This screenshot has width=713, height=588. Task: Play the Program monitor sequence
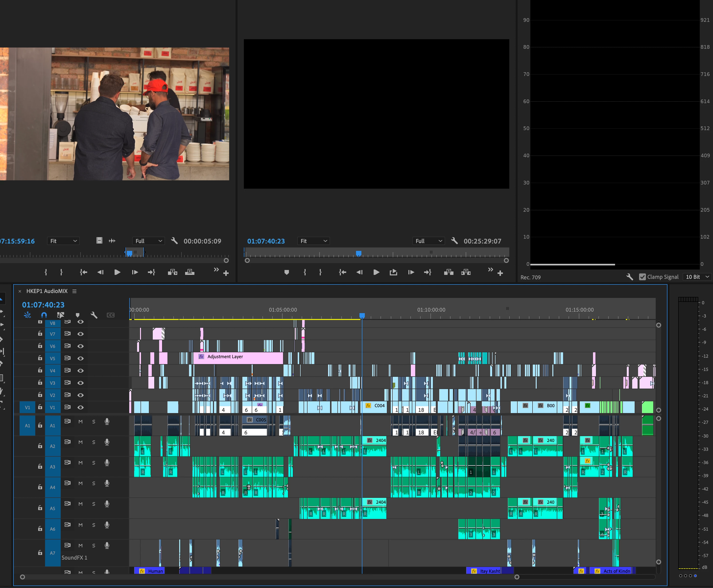point(376,272)
